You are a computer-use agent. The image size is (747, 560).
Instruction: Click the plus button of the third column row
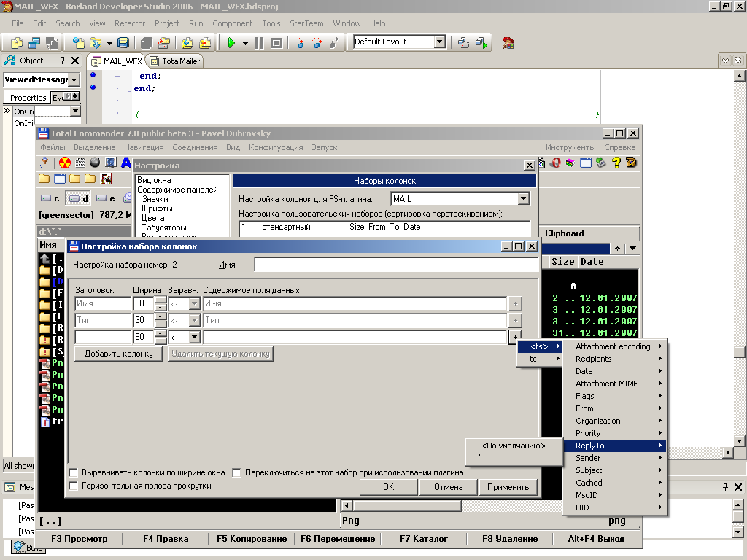click(515, 337)
